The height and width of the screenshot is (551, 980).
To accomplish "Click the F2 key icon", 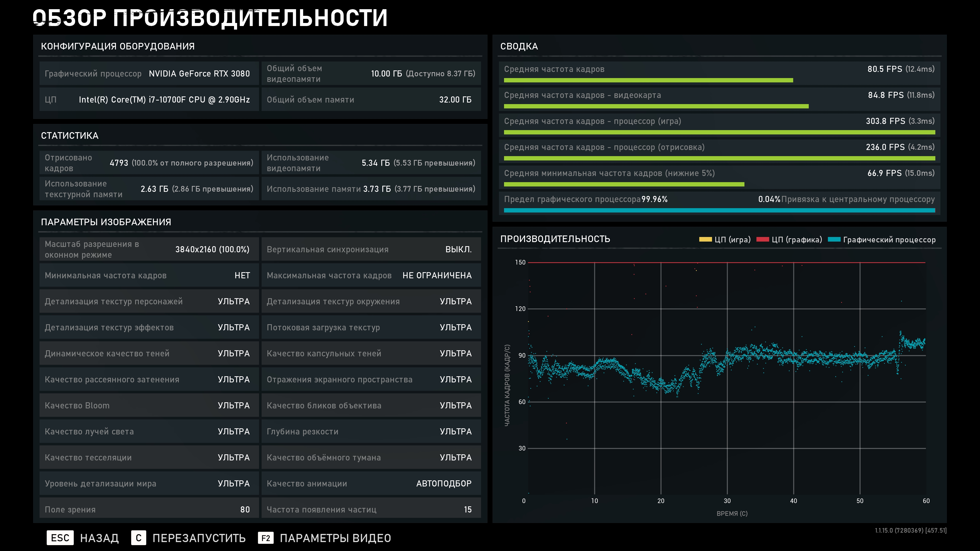I will [265, 538].
